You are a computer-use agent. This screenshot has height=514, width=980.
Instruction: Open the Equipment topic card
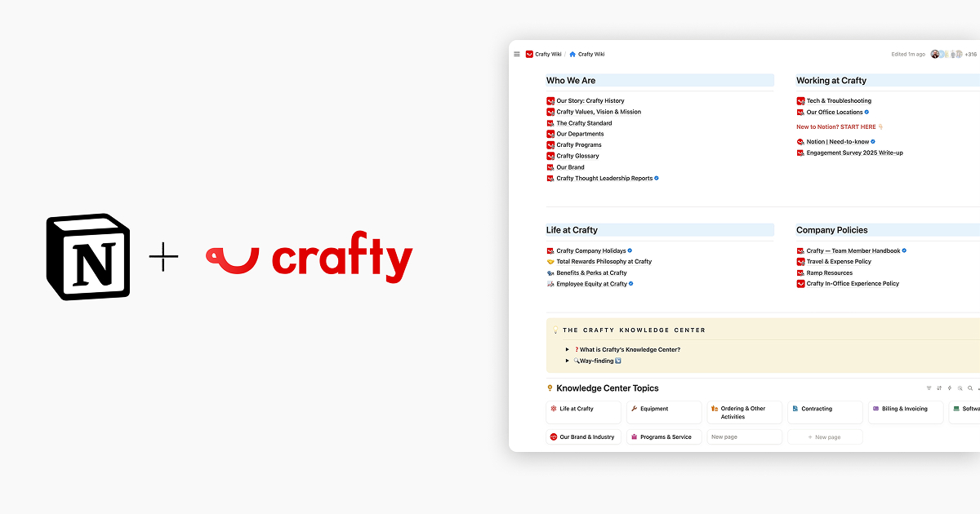pyautogui.click(x=664, y=412)
